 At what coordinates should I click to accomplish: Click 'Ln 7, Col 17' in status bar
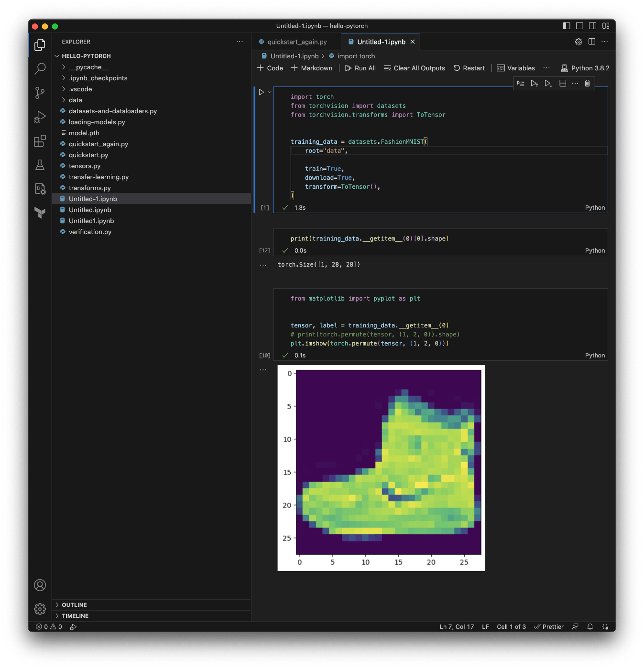(x=457, y=627)
